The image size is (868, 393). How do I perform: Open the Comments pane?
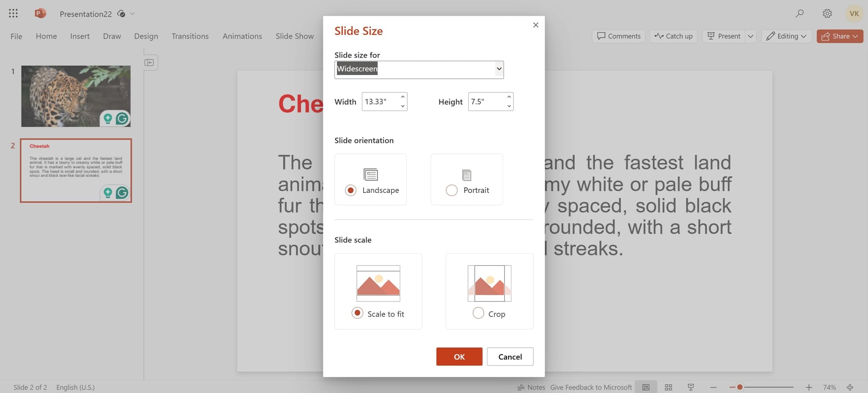pos(618,36)
